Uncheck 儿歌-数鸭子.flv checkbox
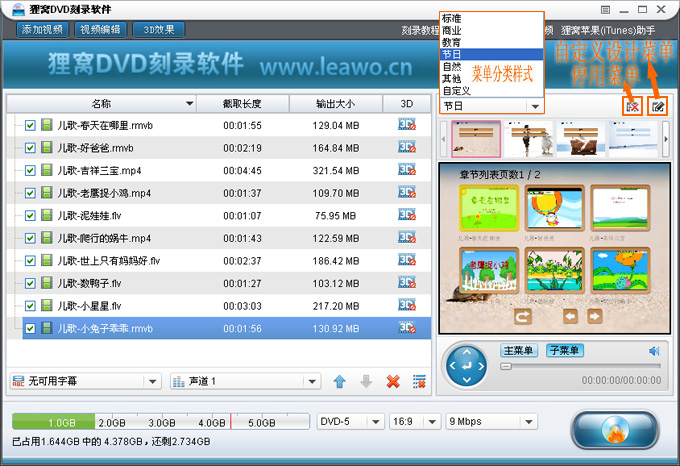The height and width of the screenshot is (466, 680). click(x=30, y=284)
